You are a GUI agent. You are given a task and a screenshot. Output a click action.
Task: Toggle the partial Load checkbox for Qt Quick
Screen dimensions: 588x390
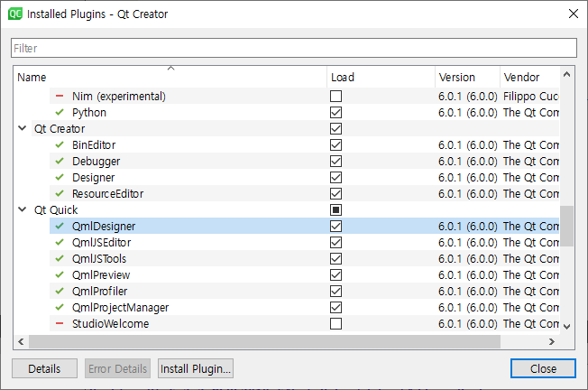pyautogui.click(x=336, y=209)
